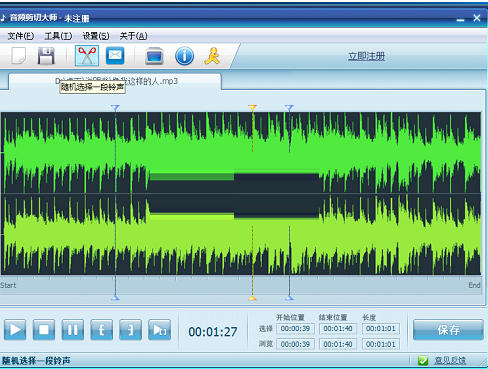Close the 音频剪切大师 window

[x=477, y=18]
